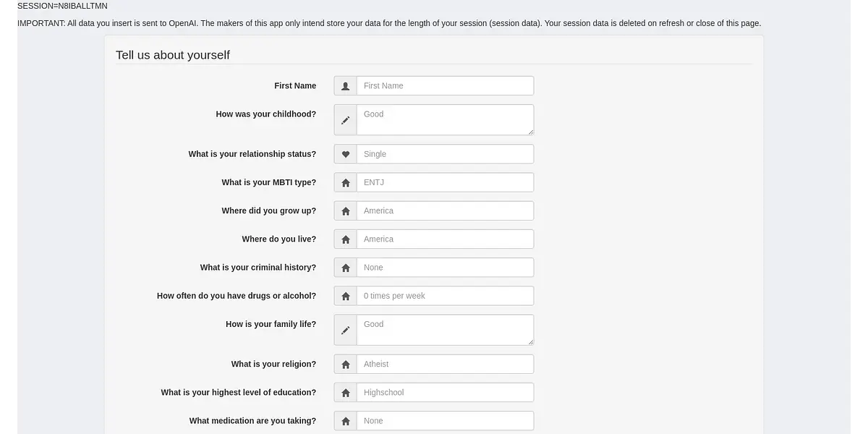Select the drugs or alcohol frequency field
This screenshot has height=434, width=868.
coord(445,296)
